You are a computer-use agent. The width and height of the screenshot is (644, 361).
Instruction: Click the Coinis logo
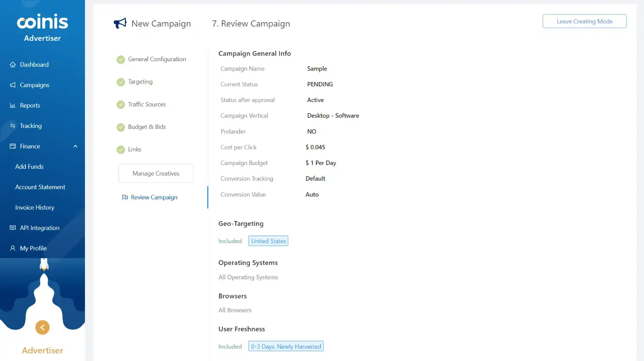click(x=42, y=22)
